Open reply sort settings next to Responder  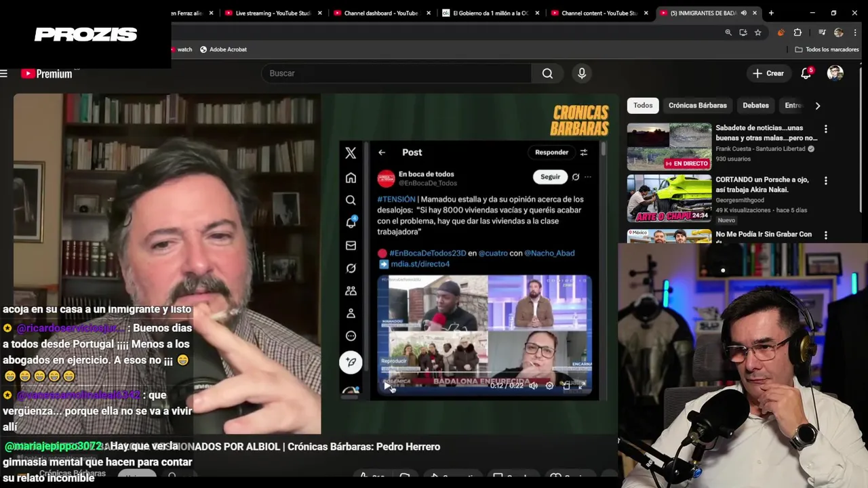[583, 152]
